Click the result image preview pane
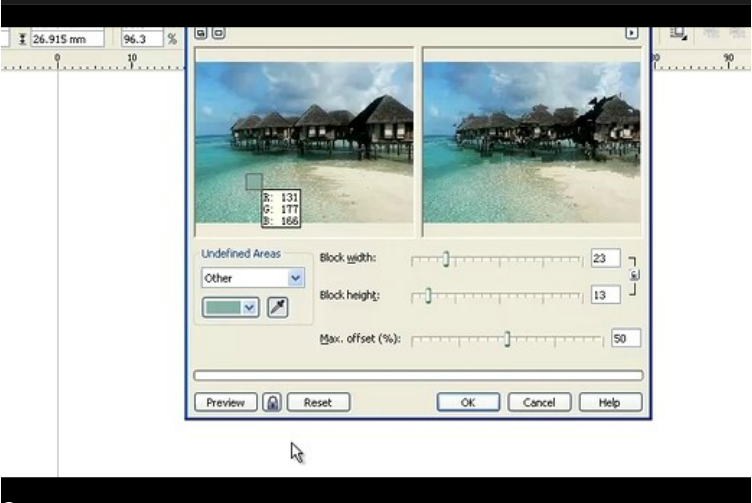 [x=531, y=142]
